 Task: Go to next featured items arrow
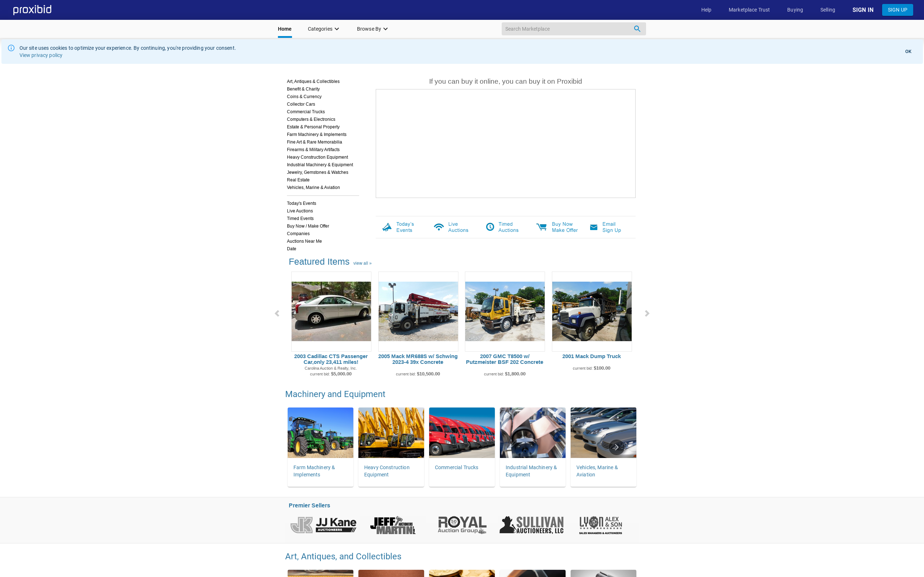pos(647,313)
